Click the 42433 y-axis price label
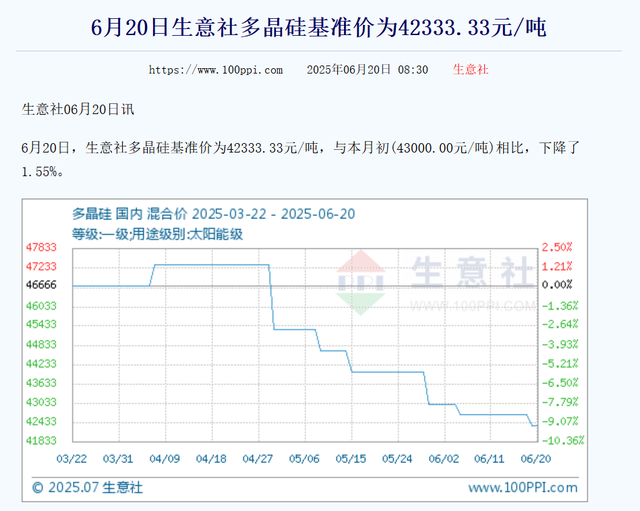Image resolution: width=640 pixels, height=511 pixels. (41, 421)
